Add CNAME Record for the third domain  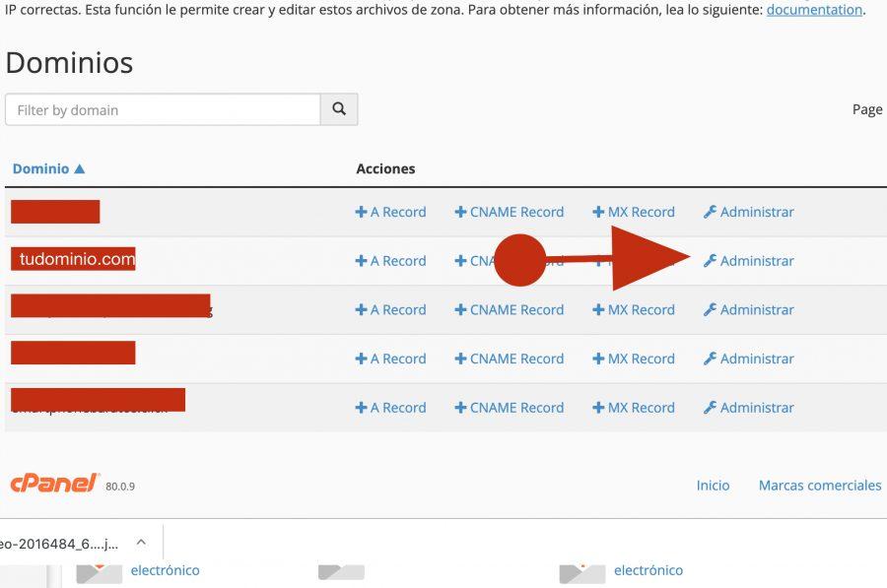coord(509,309)
